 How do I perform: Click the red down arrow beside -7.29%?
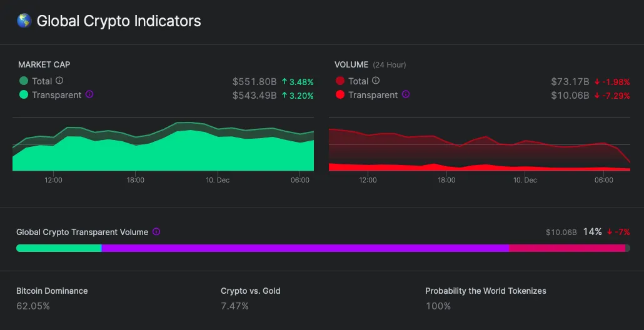(597, 96)
